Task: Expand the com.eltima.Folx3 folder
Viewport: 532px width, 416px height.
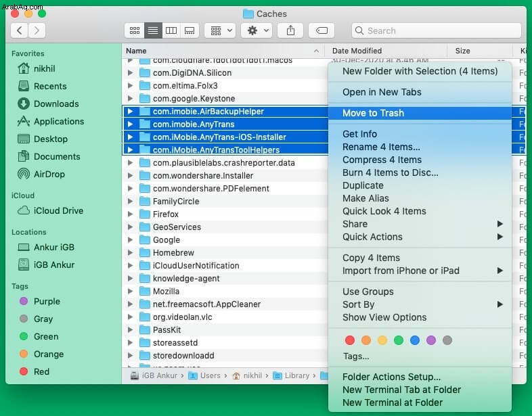Action: pyautogui.click(x=130, y=86)
